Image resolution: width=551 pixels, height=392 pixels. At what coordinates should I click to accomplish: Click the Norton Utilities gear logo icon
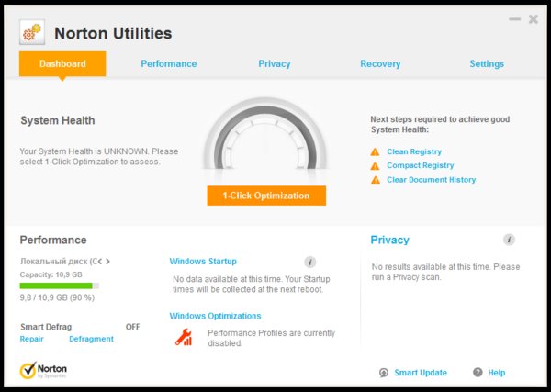tap(32, 33)
